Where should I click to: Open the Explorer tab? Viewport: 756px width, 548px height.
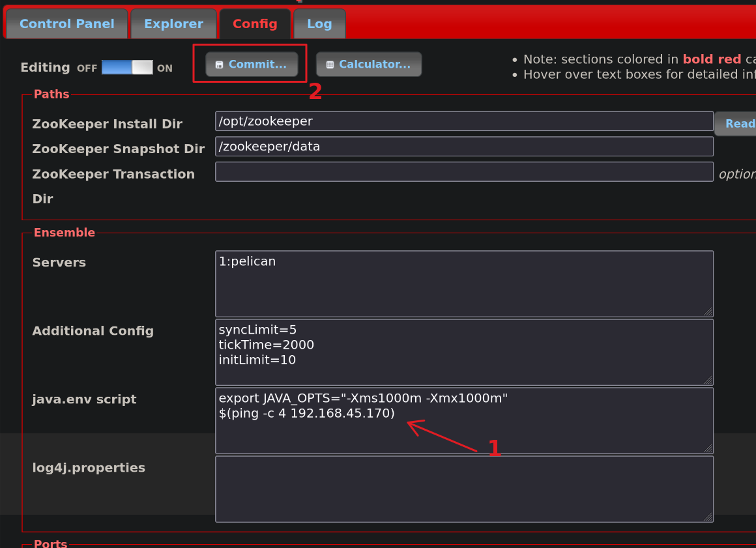173,24
